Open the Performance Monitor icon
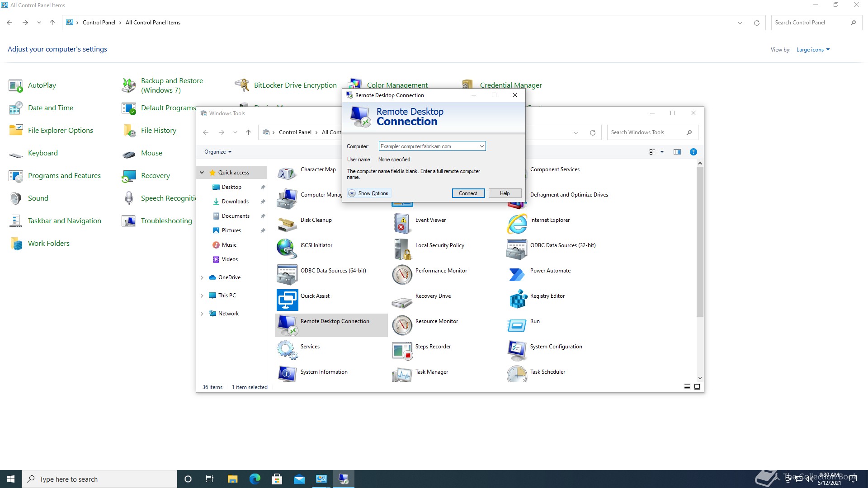 (402, 275)
